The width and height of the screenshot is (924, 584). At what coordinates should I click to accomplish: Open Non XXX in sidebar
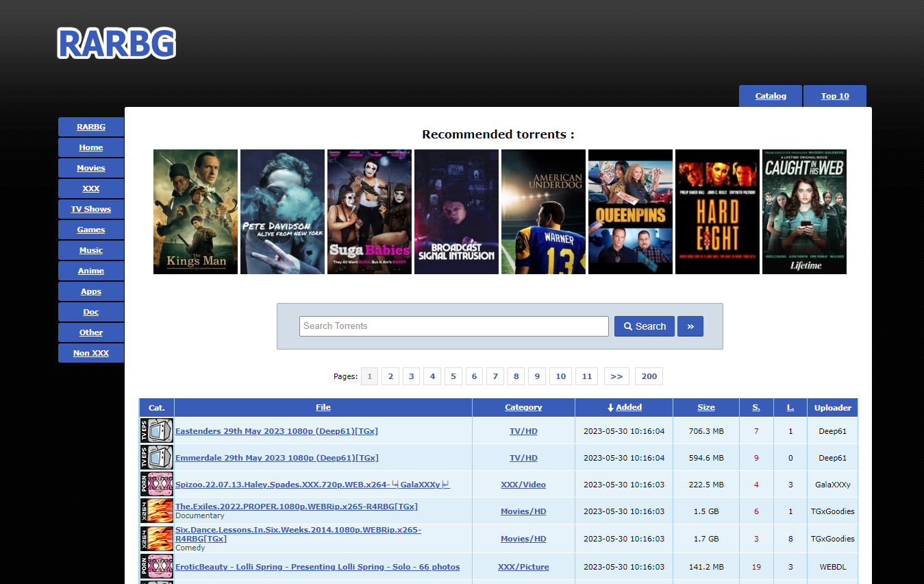point(91,353)
